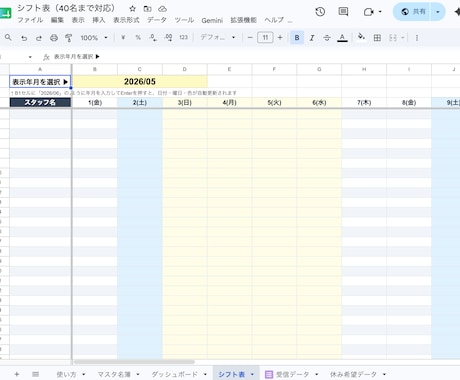Click the merge cells icon

pyautogui.click(x=393, y=38)
